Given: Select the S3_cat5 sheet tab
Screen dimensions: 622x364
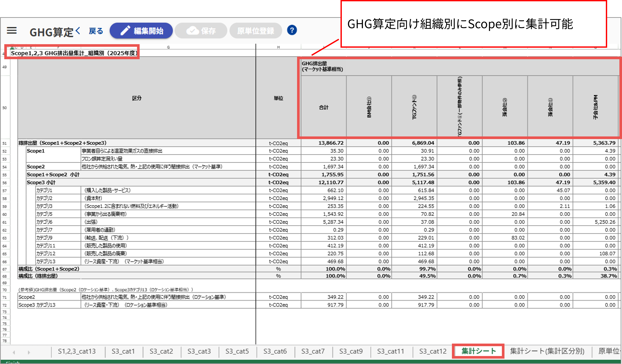Looking at the screenshot, I should coord(237,351).
